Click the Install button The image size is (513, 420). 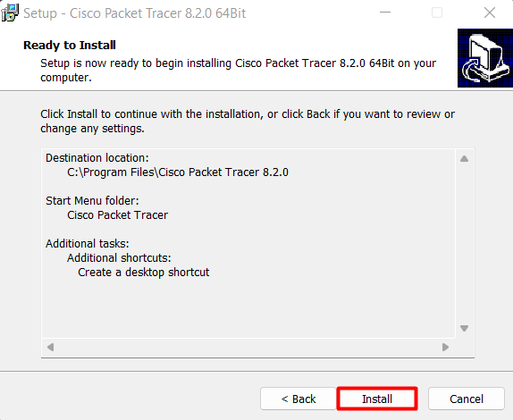377,399
